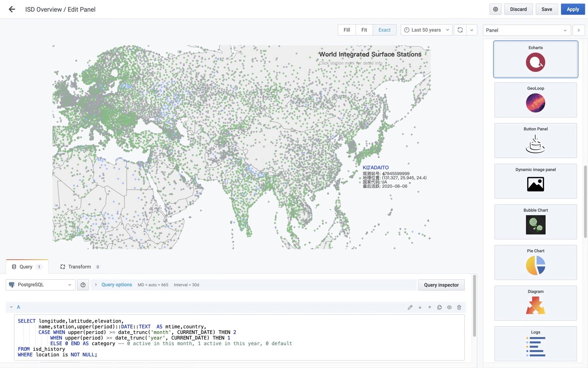This screenshot has height=368, width=588.
Task: Open the Last 50 years time picker
Action: (426, 30)
